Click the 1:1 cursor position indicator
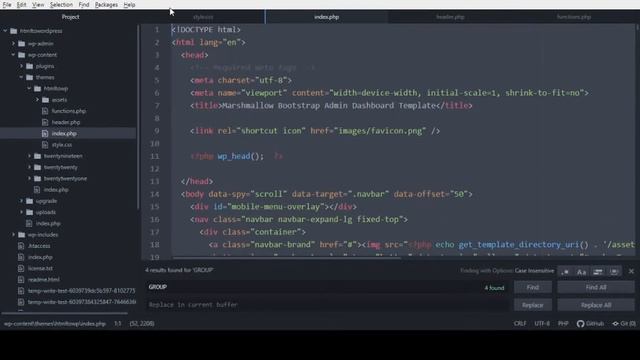640x360 pixels. tap(118, 324)
